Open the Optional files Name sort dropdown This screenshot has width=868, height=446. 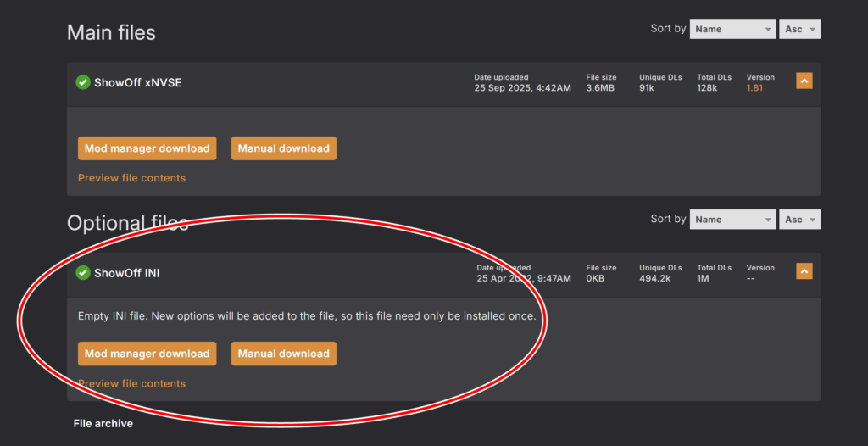[x=732, y=220]
